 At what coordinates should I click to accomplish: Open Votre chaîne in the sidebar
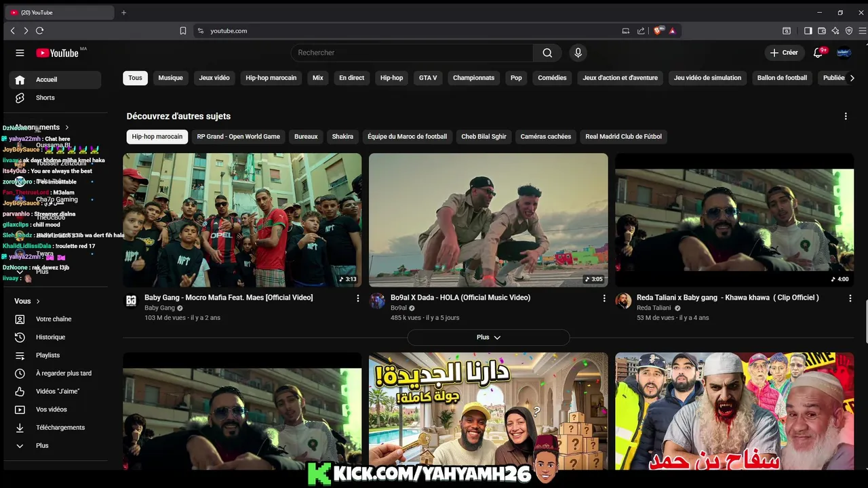pyautogui.click(x=55, y=319)
